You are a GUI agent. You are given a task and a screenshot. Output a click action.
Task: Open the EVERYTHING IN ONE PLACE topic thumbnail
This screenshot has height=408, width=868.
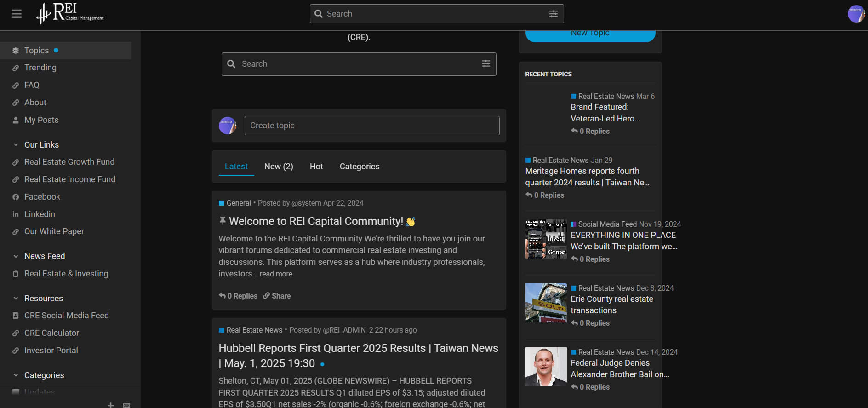click(x=546, y=239)
